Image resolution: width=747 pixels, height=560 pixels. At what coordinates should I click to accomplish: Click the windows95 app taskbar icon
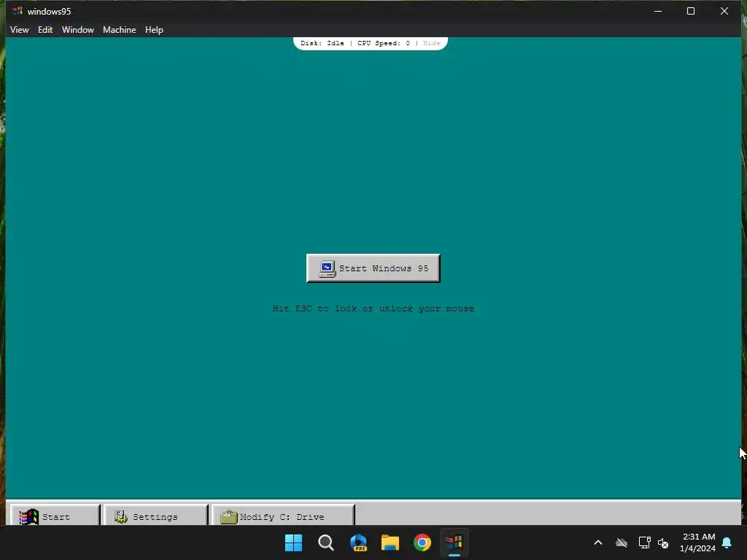click(454, 542)
